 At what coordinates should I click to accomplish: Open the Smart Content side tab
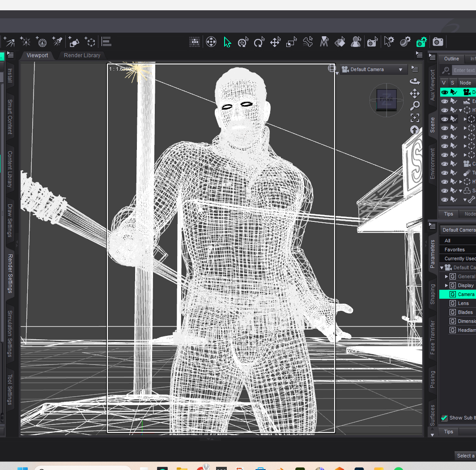coord(10,117)
